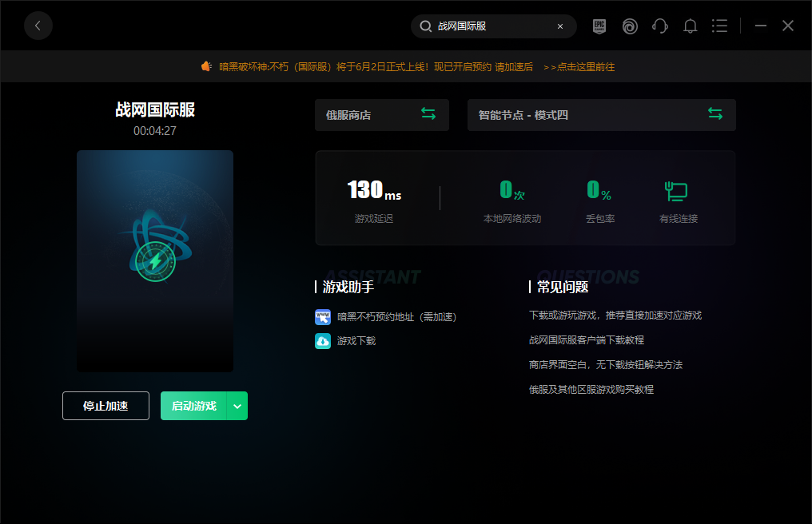Open the Ubisoft swirl icon
812x524 pixels.
[630, 26]
